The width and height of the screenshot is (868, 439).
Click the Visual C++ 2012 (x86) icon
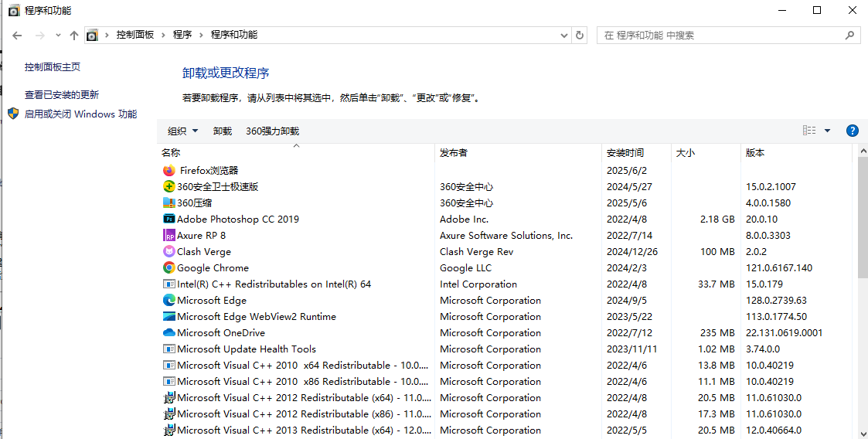169,413
